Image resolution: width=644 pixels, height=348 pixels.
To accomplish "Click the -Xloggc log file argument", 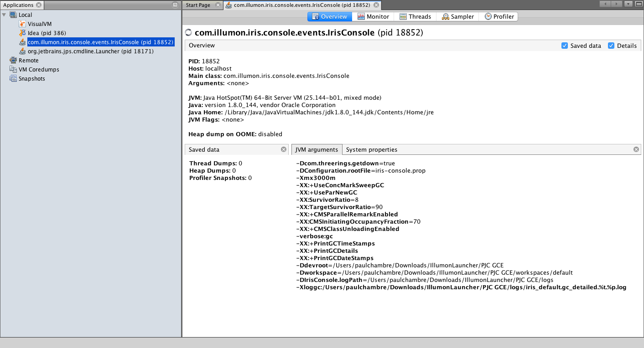I will click(x=462, y=287).
